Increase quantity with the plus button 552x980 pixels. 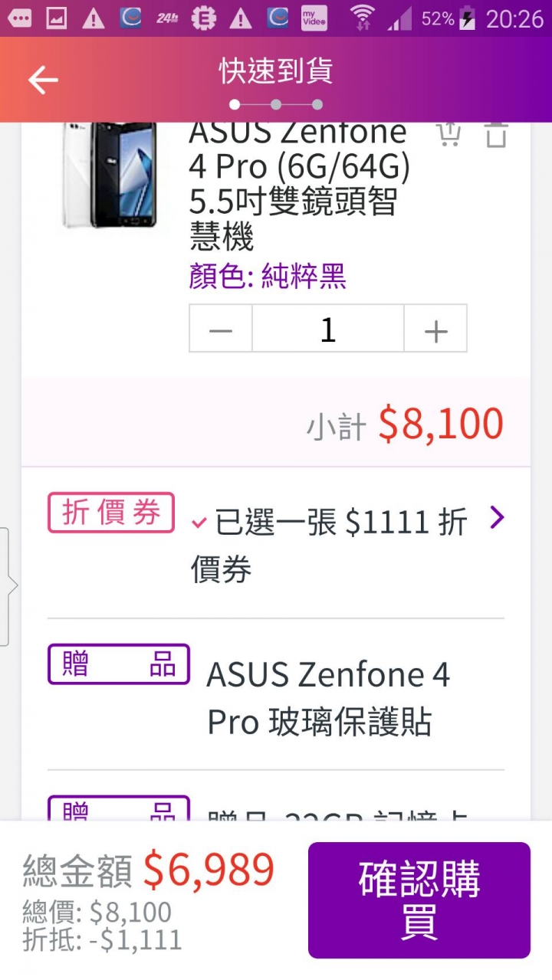click(435, 329)
